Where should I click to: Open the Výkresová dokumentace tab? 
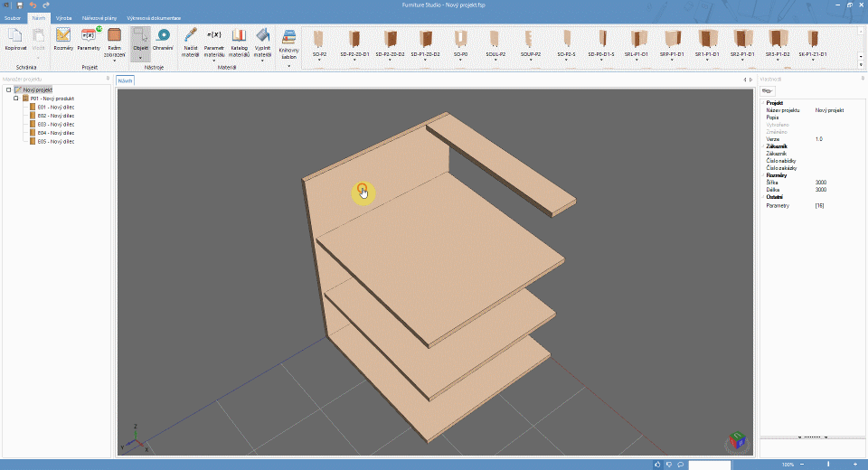[153, 17]
